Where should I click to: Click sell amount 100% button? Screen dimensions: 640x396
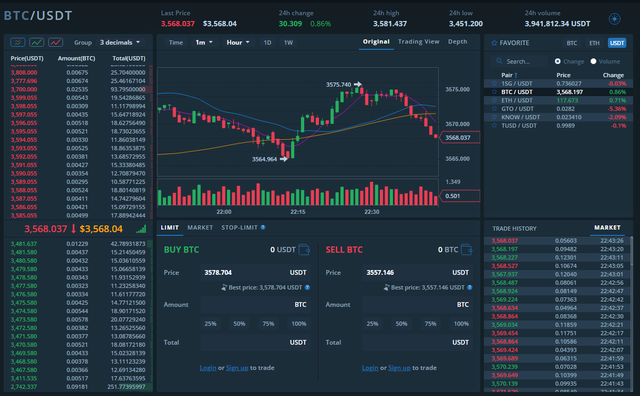pyautogui.click(x=461, y=323)
